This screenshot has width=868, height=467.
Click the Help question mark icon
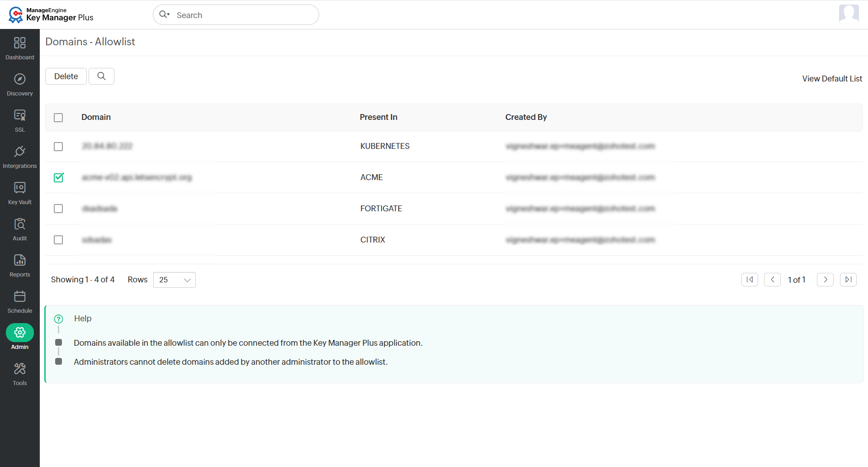[x=59, y=319]
